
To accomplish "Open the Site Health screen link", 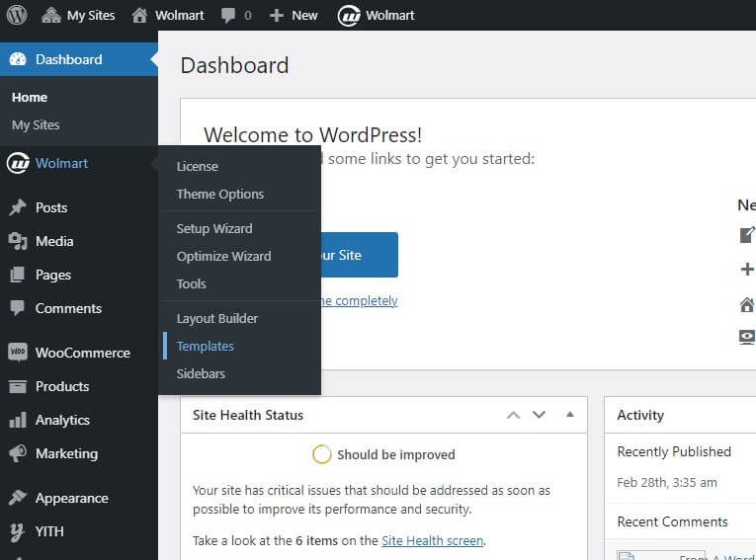I will coord(432,540).
